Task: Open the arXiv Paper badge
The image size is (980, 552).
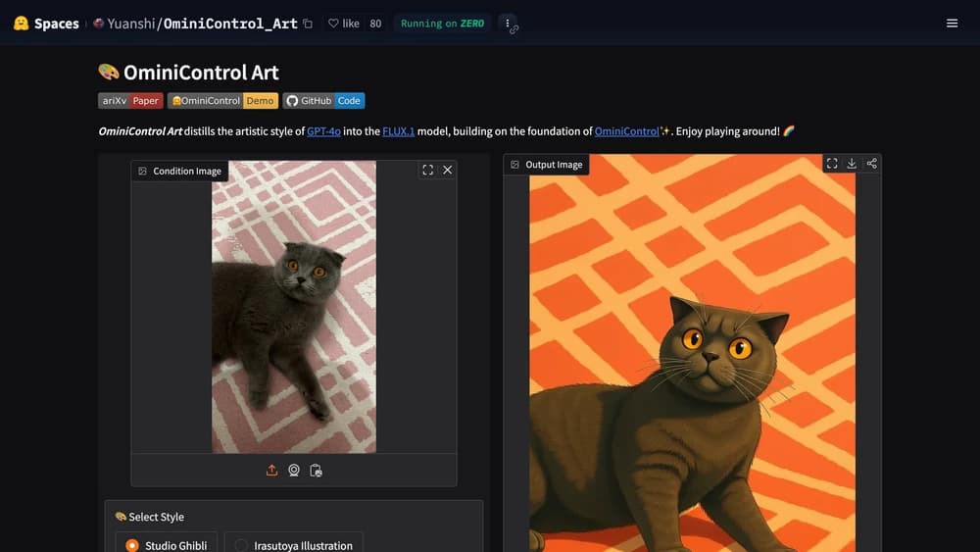Action: (130, 101)
